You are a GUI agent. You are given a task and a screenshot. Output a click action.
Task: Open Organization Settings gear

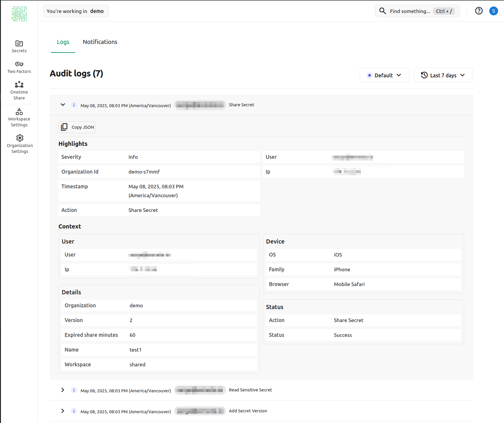tap(20, 138)
